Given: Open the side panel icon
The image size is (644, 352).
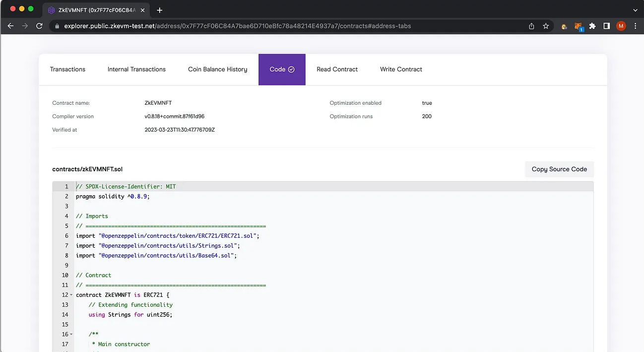Looking at the screenshot, I should pyautogui.click(x=606, y=26).
